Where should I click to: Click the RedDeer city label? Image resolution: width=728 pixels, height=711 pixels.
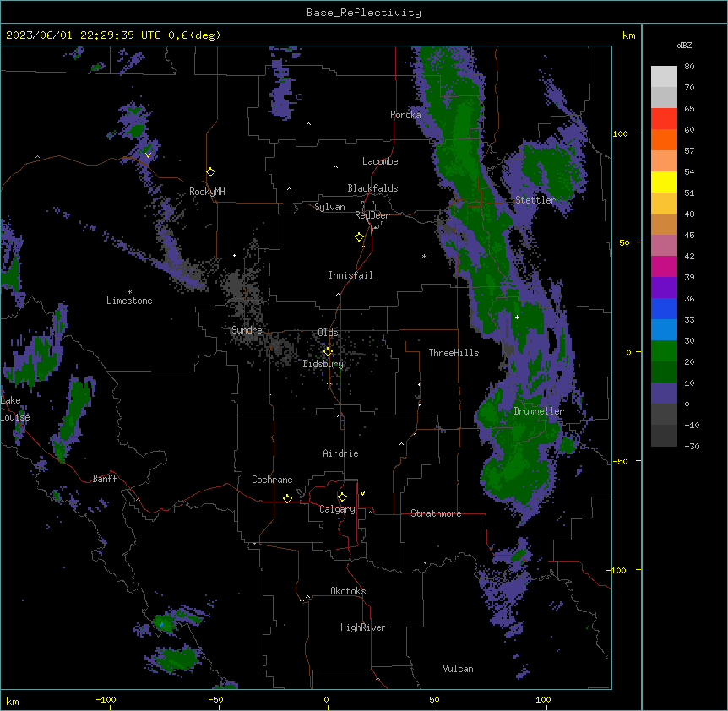[372, 215]
